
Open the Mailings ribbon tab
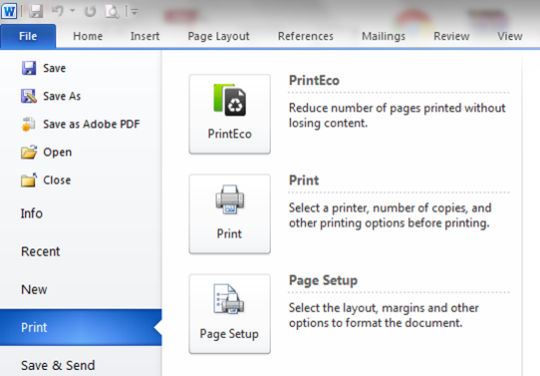(x=383, y=36)
